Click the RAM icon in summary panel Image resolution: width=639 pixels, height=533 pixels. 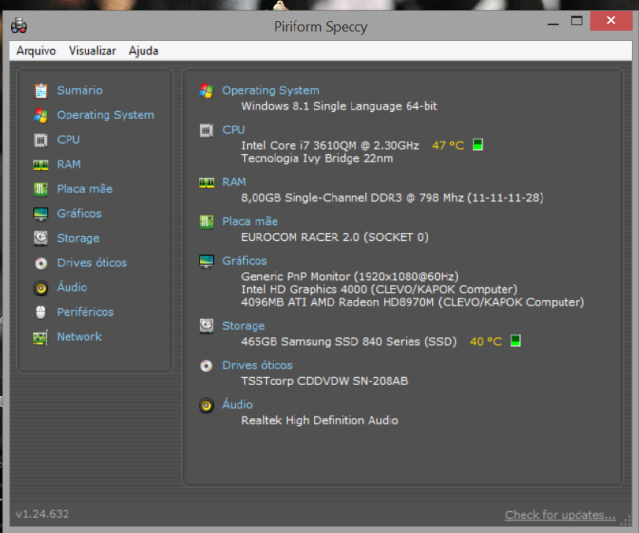click(x=207, y=183)
